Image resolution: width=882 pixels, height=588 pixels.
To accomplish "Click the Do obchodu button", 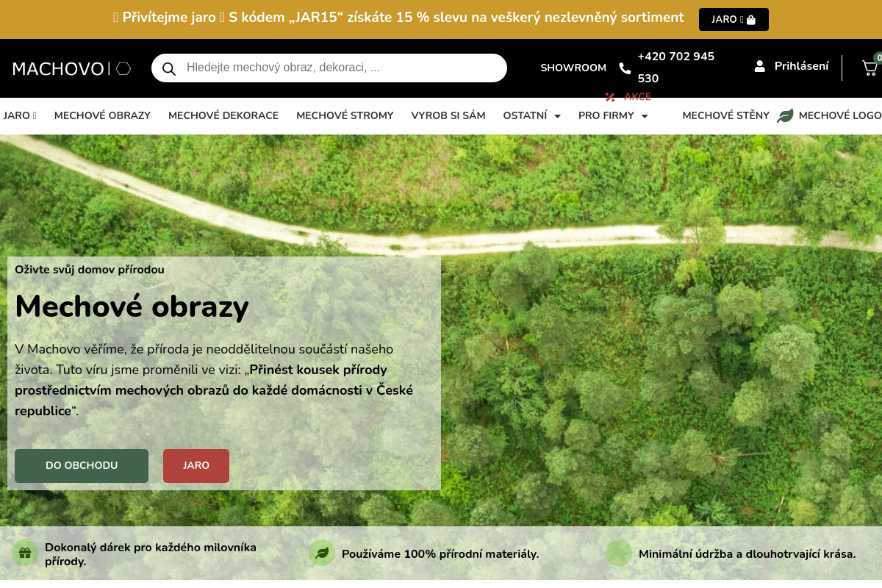I will [x=82, y=466].
